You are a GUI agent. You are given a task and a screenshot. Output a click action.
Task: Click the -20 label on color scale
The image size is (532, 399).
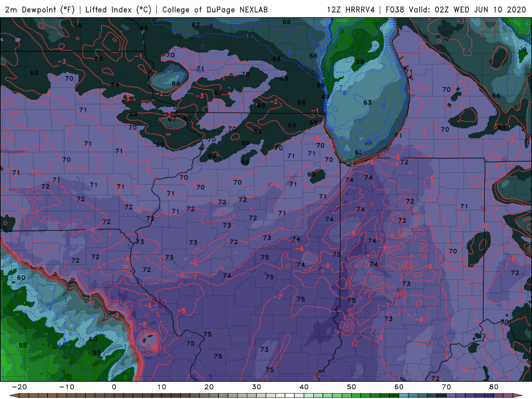pos(19,387)
